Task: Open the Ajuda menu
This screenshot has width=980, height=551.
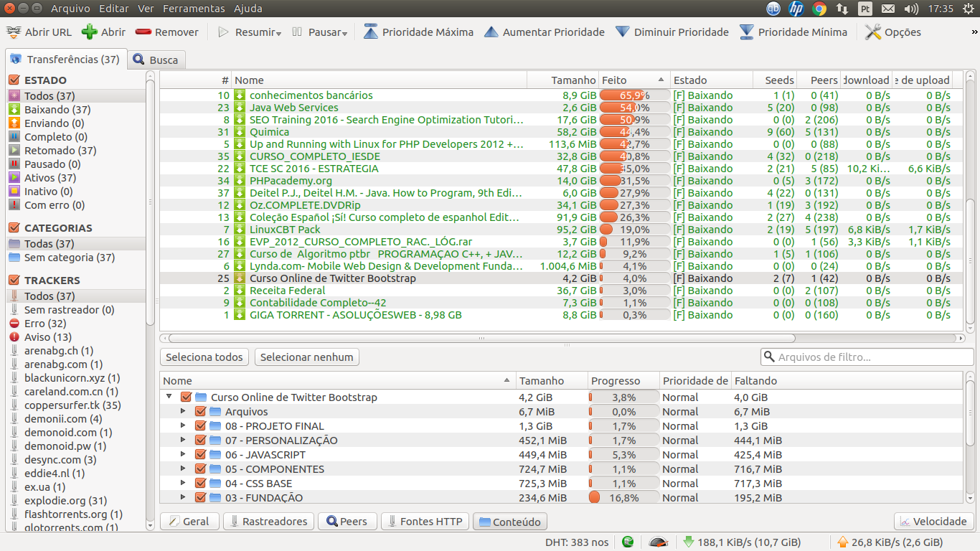Action: point(248,9)
